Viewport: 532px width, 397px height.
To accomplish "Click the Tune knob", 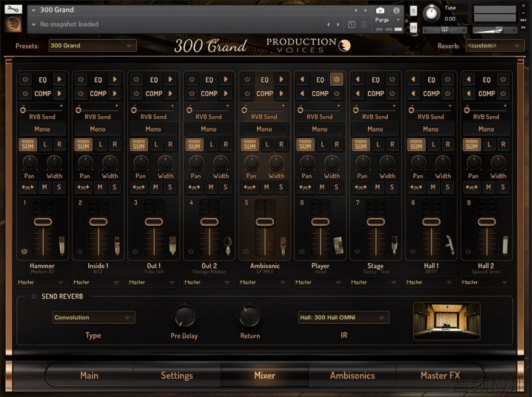I will tap(431, 13).
